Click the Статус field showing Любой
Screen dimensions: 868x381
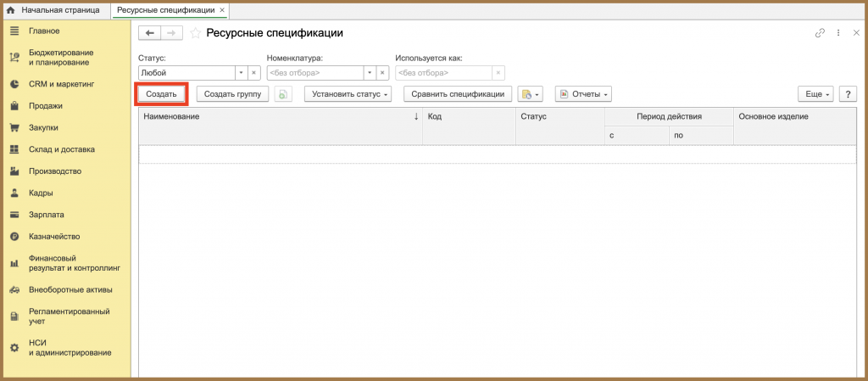tap(186, 72)
